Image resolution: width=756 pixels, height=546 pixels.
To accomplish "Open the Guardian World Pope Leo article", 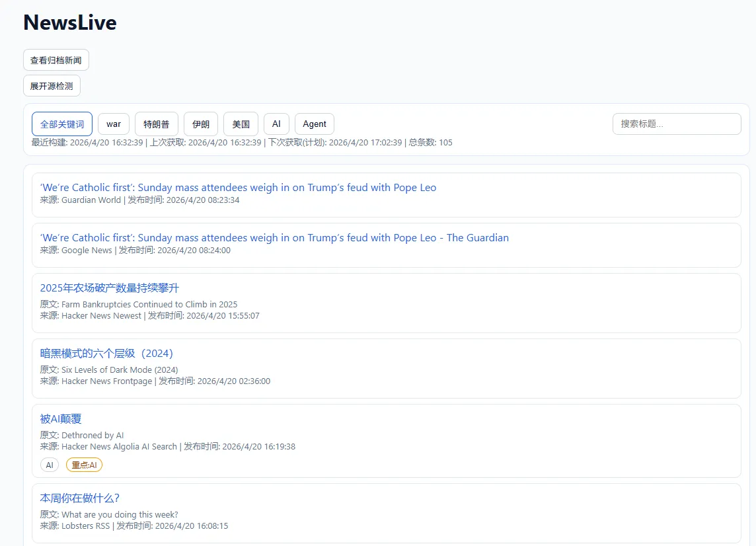I will click(238, 188).
